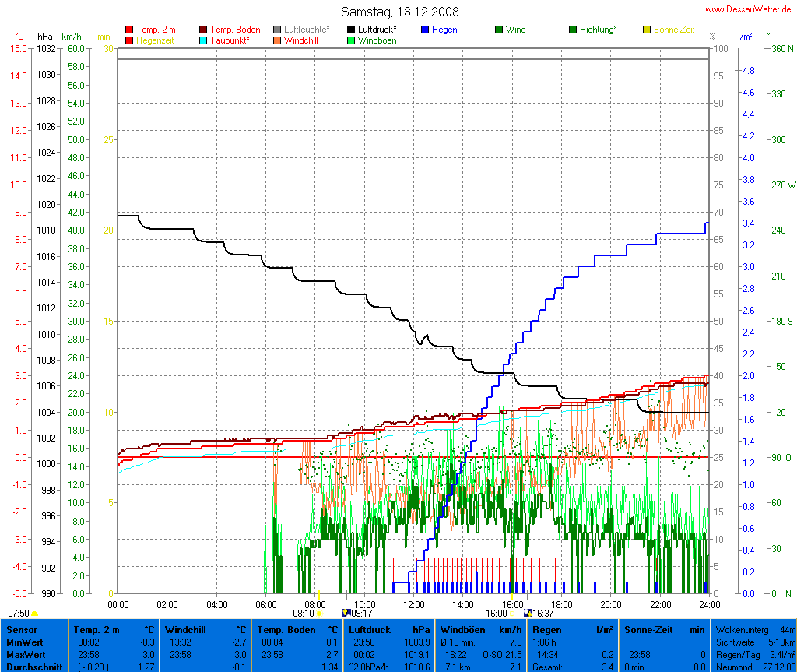Viewport: 797px width, 672px height.
Task: Click the yellow Sonne-Zeit legend square
Action: (x=648, y=30)
